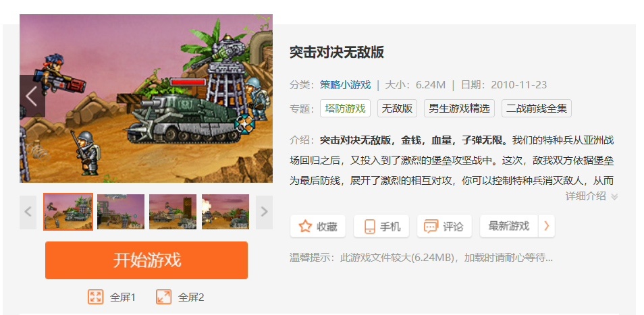This screenshot has width=644, height=315.
Task: Start the game with 开始游戏 button
Action: tap(146, 260)
